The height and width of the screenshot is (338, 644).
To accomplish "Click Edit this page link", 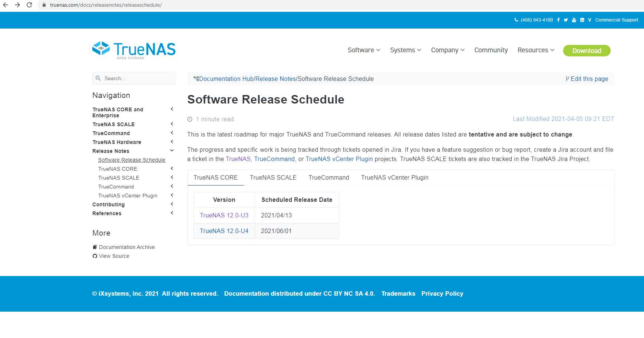I will point(589,79).
